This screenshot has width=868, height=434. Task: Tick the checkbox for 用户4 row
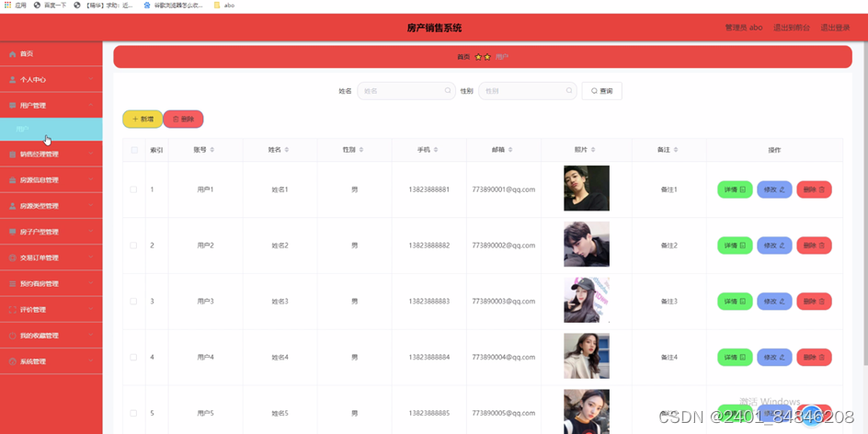coord(133,357)
